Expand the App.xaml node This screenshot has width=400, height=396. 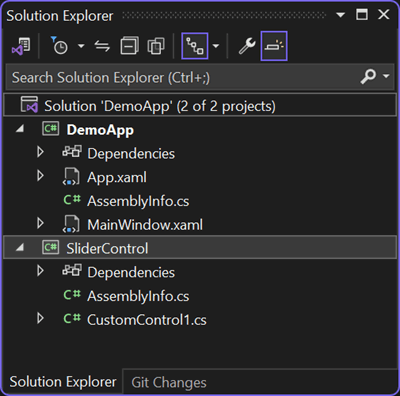click(40, 176)
